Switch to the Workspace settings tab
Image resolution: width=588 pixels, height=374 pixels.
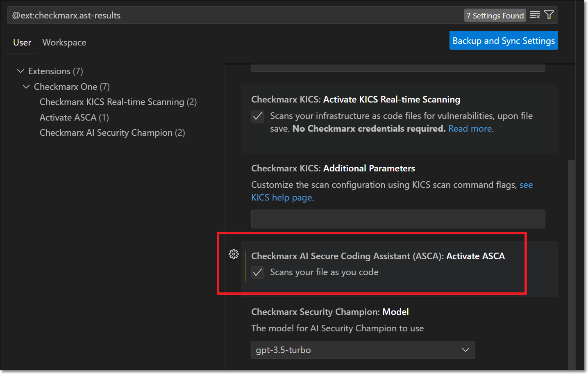click(x=64, y=43)
